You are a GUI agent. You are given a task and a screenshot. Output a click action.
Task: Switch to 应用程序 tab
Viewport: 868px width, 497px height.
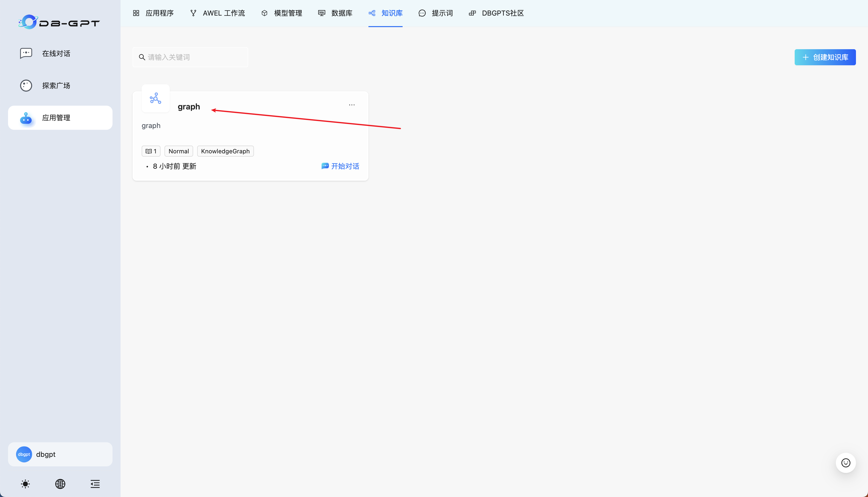153,13
